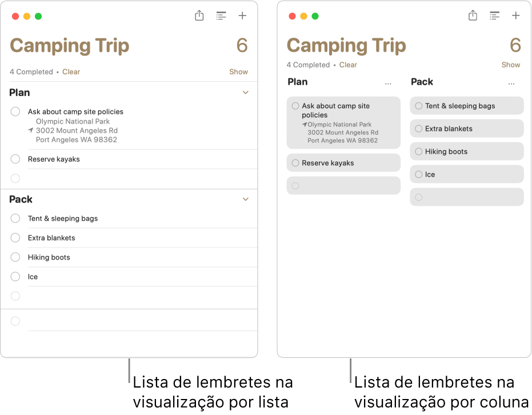
Task: Show the completed reminders
Action: pyautogui.click(x=238, y=71)
